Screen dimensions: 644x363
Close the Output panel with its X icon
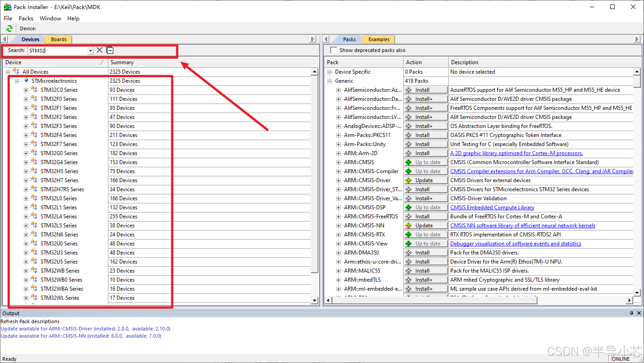pyautogui.click(x=639, y=313)
